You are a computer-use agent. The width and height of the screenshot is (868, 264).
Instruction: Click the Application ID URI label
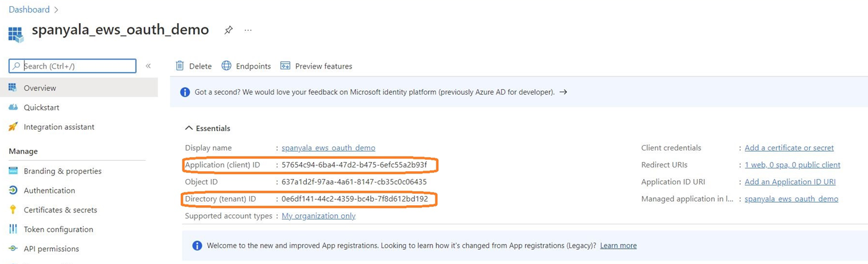(x=672, y=182)
